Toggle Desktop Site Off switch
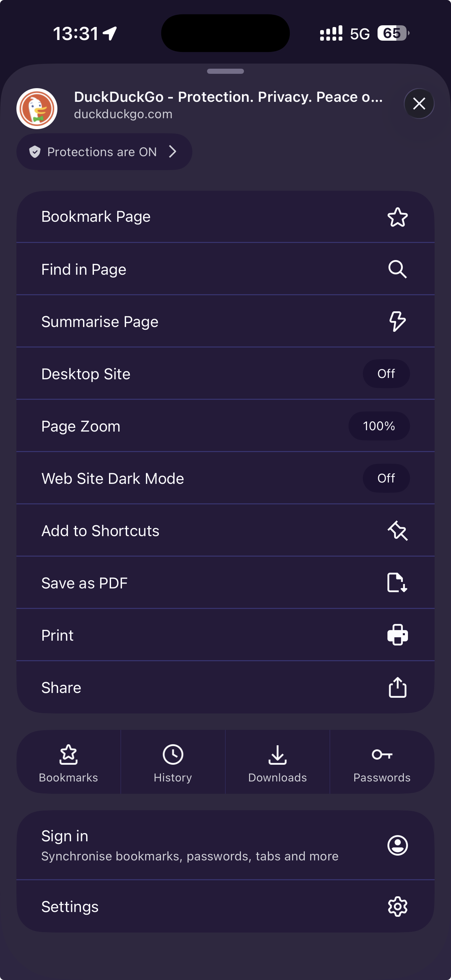451x980 pixels. (x=386, y=373)
